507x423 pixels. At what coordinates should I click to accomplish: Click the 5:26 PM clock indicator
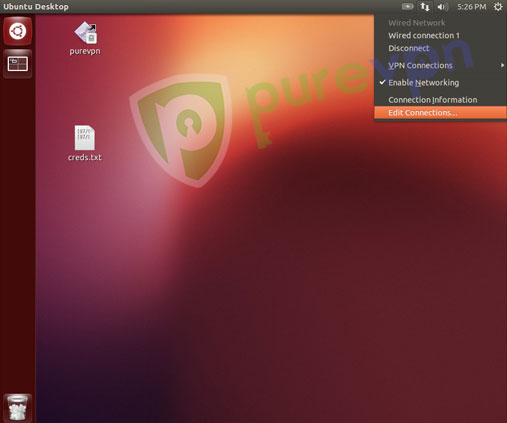471,7
